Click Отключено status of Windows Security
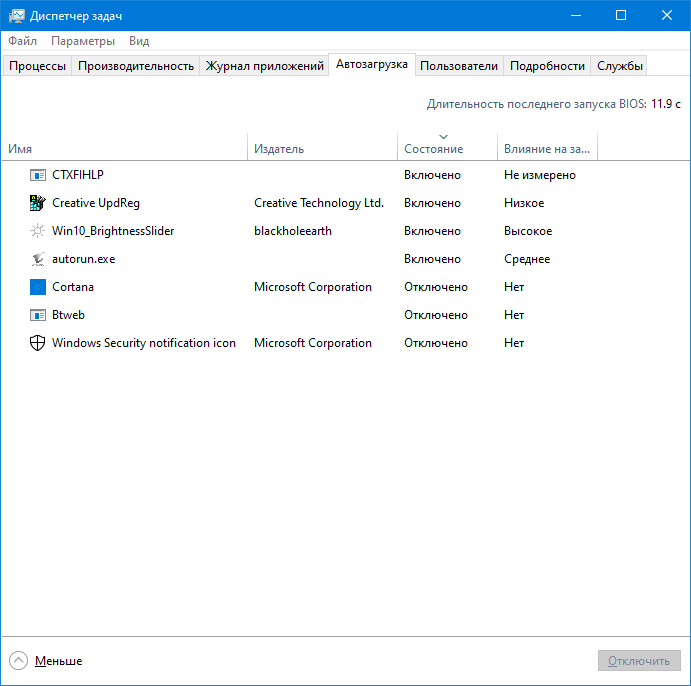Screen dimensions: 691x686 (x=436, y=343)
